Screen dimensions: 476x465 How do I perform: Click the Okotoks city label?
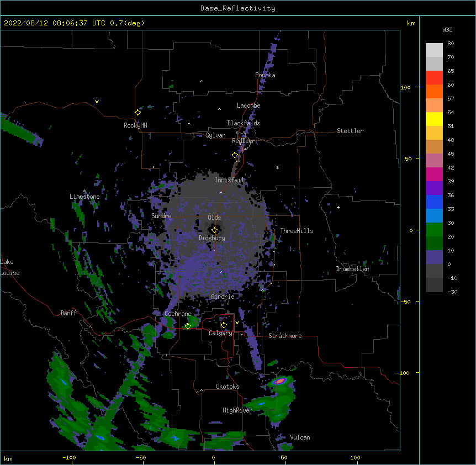click(x=228, y=387)
